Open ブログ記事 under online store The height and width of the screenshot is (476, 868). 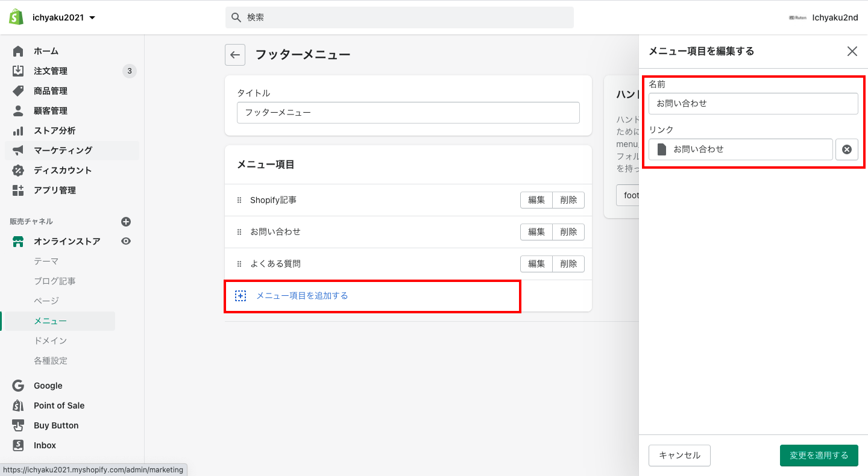[54, 281]
